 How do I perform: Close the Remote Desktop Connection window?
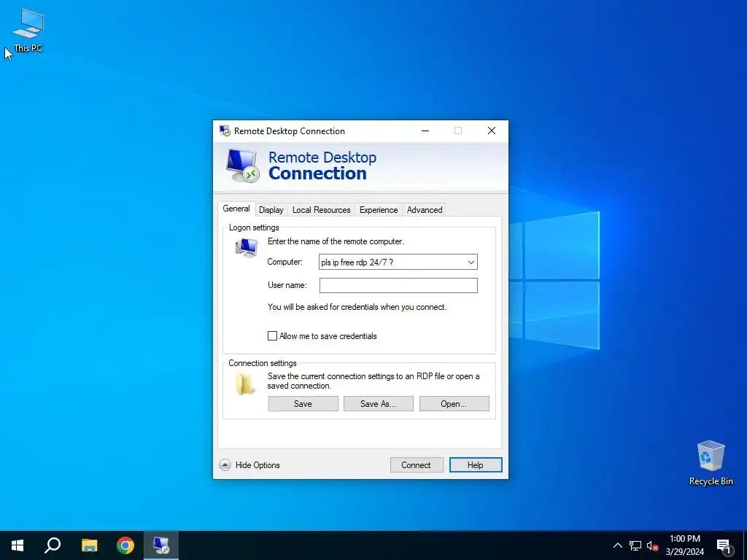492,131
